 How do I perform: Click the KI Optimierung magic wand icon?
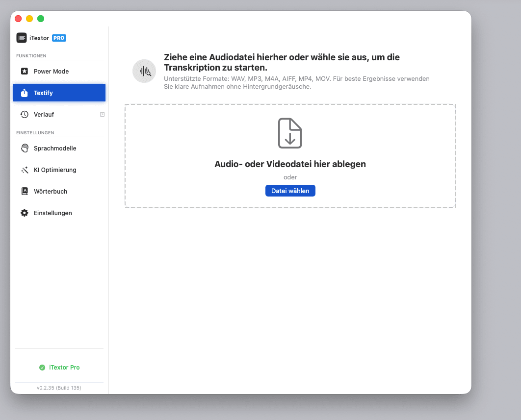pos(25,170)
